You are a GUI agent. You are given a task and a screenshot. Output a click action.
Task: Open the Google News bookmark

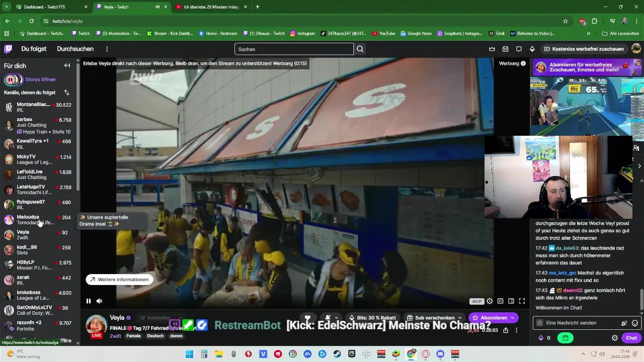click(416, 33)
